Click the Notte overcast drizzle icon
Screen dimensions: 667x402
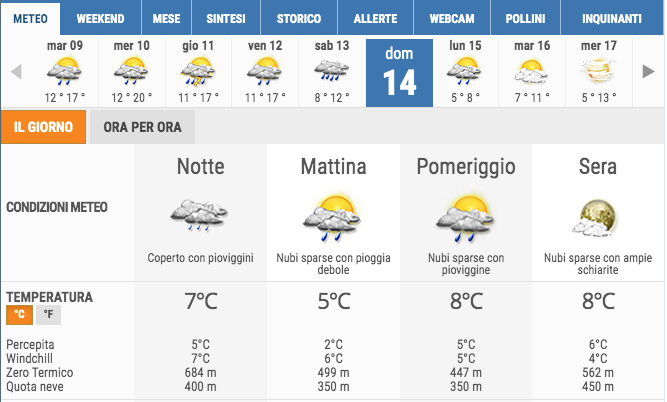(199, 215)
